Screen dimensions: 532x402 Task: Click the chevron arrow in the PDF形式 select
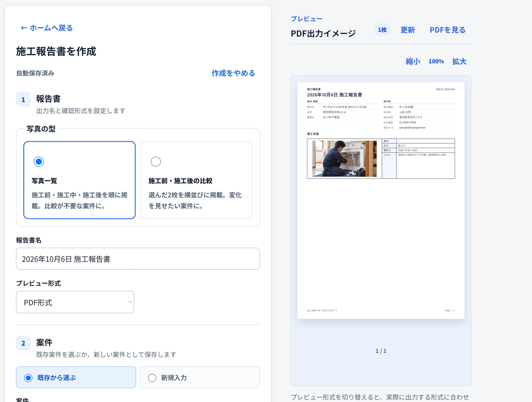[130, 302]
